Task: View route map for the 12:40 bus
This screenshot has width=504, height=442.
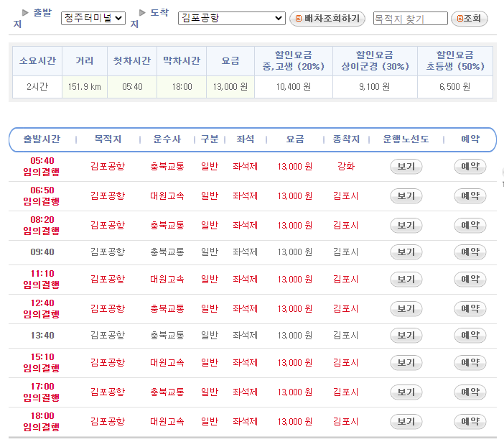Action: (406, 309)
